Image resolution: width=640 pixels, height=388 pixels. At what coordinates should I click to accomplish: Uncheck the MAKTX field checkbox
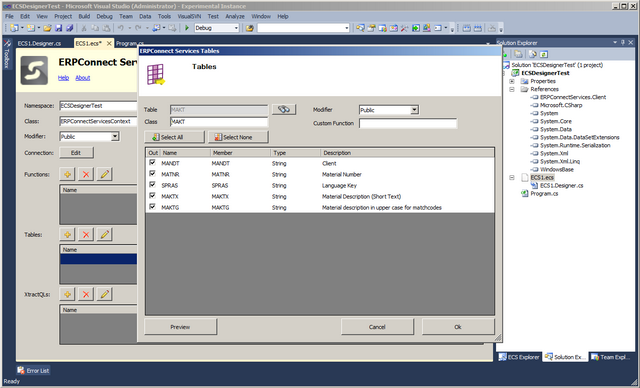coord(152,195)
